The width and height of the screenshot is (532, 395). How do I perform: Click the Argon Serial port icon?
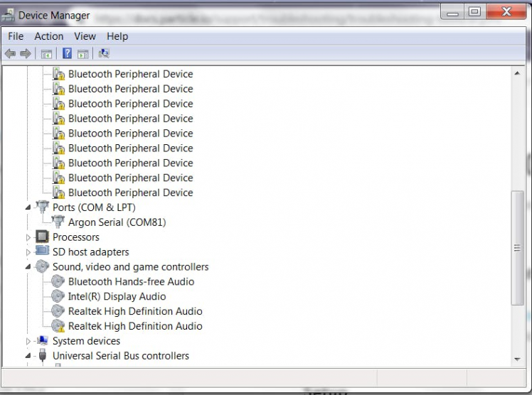tap(58, 222)
